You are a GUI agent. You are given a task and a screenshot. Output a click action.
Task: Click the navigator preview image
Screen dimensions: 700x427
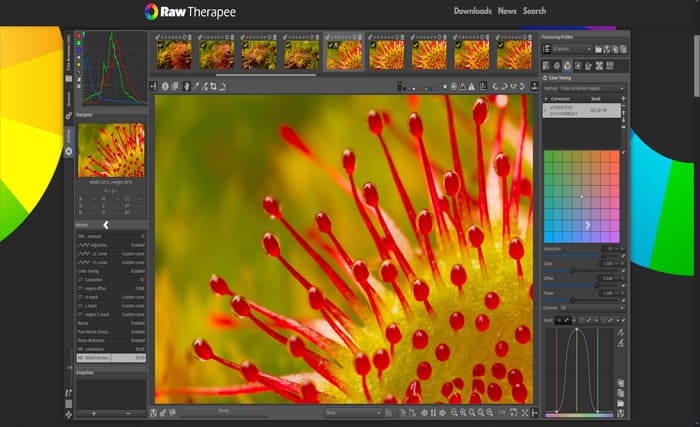(x=111, y=150)
